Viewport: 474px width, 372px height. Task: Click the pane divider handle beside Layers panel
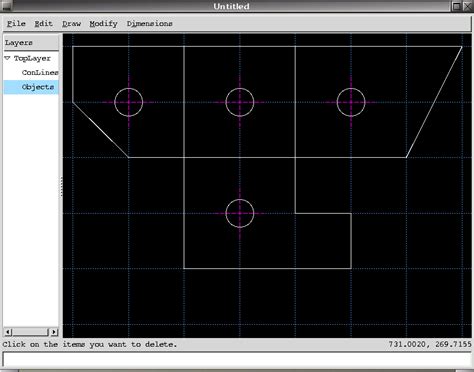click(x=61, y=186)
